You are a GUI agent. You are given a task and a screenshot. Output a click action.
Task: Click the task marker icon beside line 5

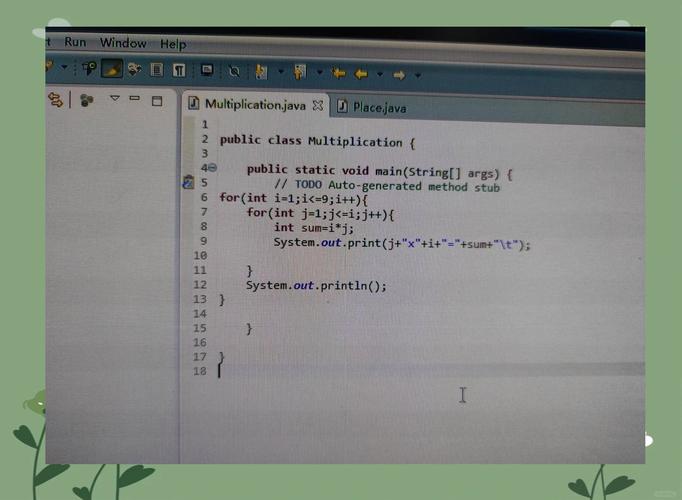[x=187, y=182]
